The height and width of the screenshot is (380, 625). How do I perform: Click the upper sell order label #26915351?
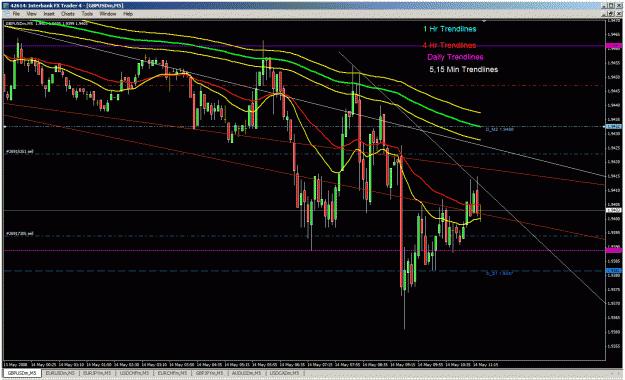pos(20,152)
